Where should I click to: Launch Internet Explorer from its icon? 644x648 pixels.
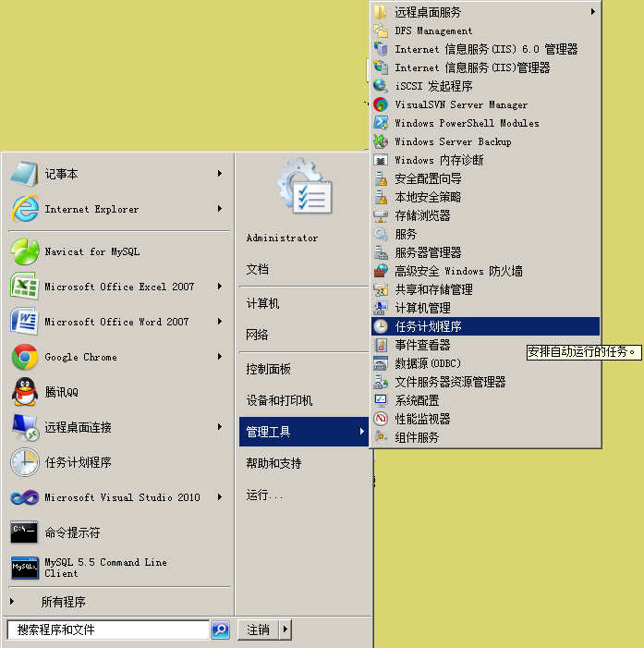pyautogui.click(x=25, y=209)
